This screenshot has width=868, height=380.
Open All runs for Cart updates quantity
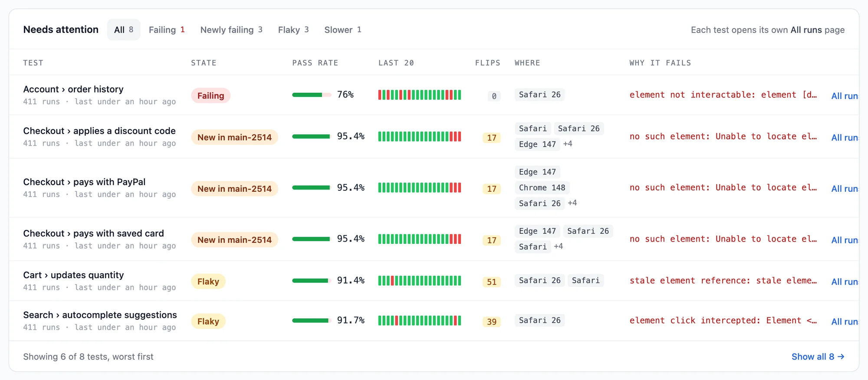[x=845, y=282]
